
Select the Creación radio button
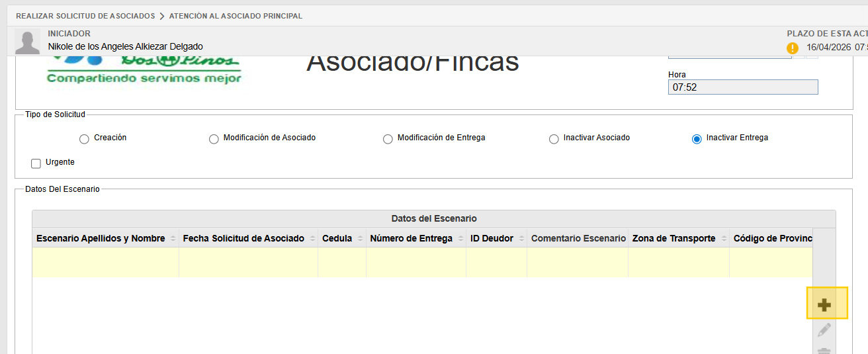pos(84,139)
